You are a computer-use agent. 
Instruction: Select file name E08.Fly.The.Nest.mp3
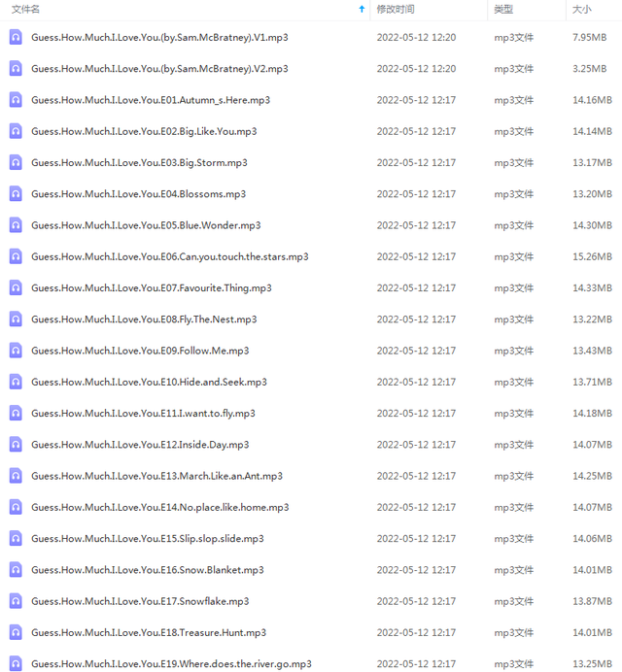(144, 319)
